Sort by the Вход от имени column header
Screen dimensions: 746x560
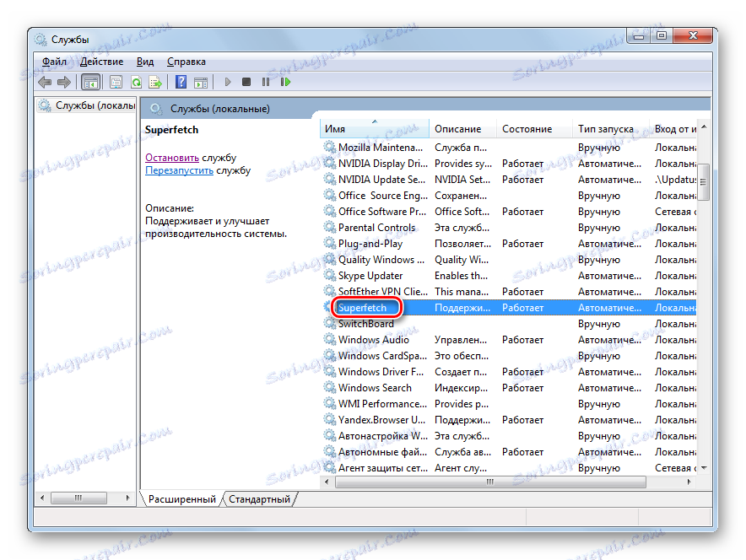(x=673, y=129)
